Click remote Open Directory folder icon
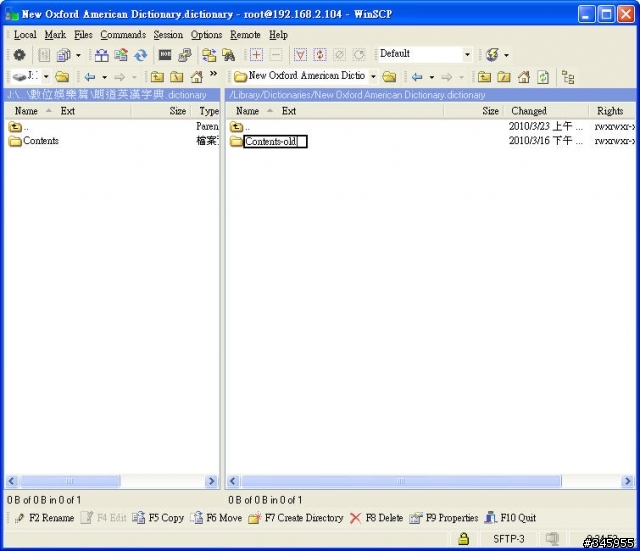 tap(389, 77)
